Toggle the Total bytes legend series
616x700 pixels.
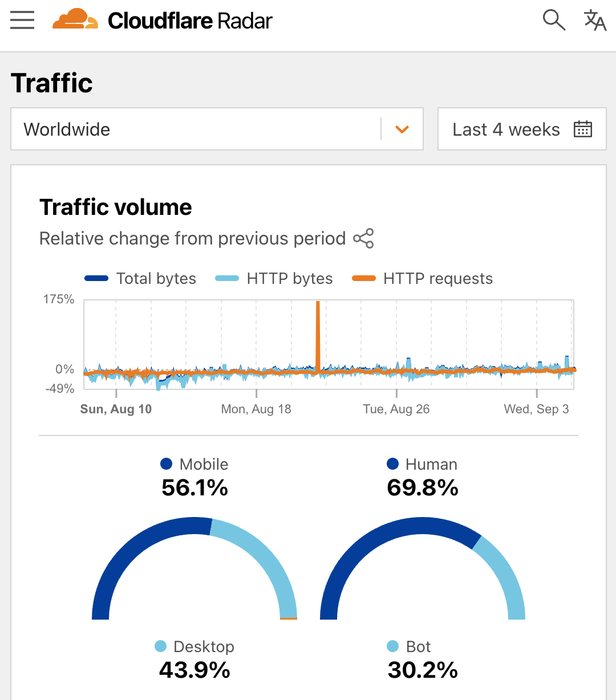click(140, 278)
